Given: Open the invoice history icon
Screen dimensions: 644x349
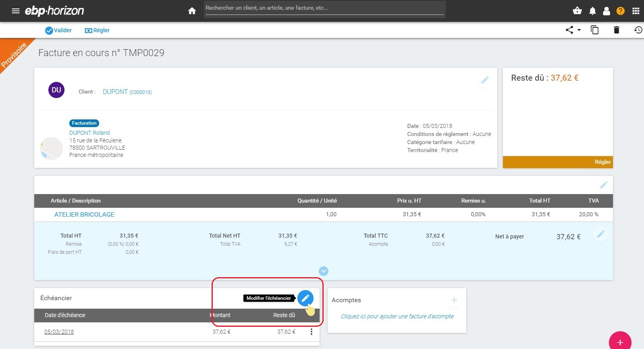Looking at the screenshot, I should click(638, 30).
